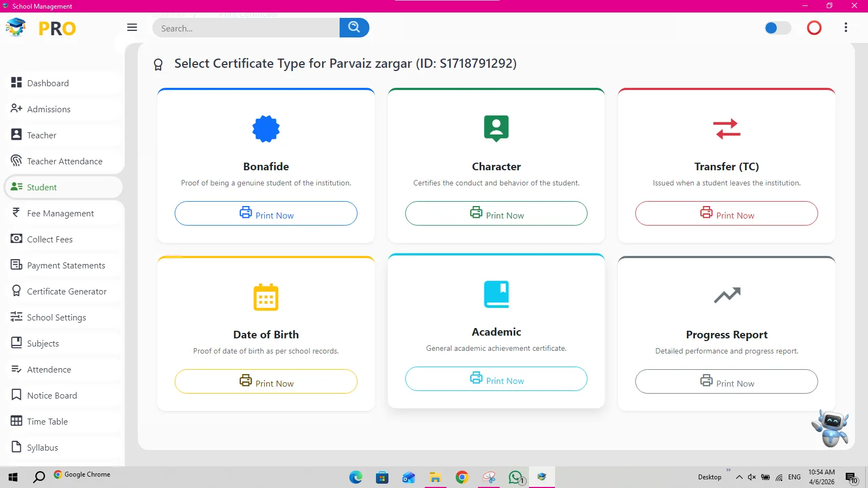Open the three-dot options menu
868x488 pixels.
click(x=846, y=28)
